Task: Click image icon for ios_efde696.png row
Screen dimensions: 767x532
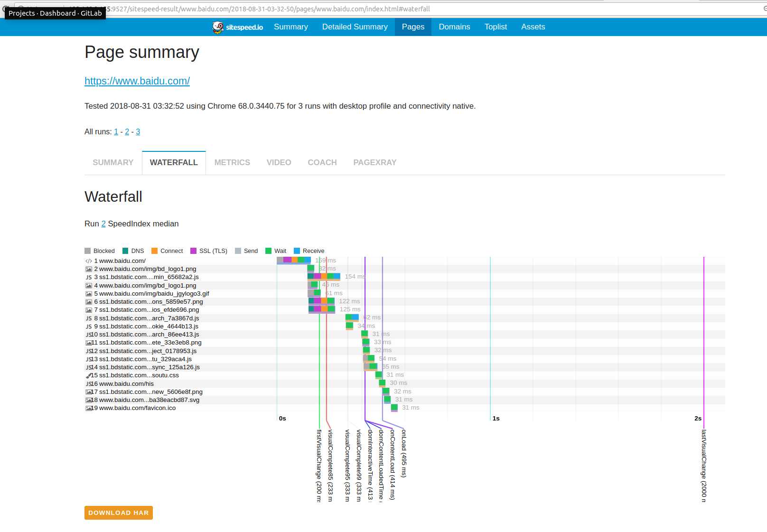Action: 89,310
